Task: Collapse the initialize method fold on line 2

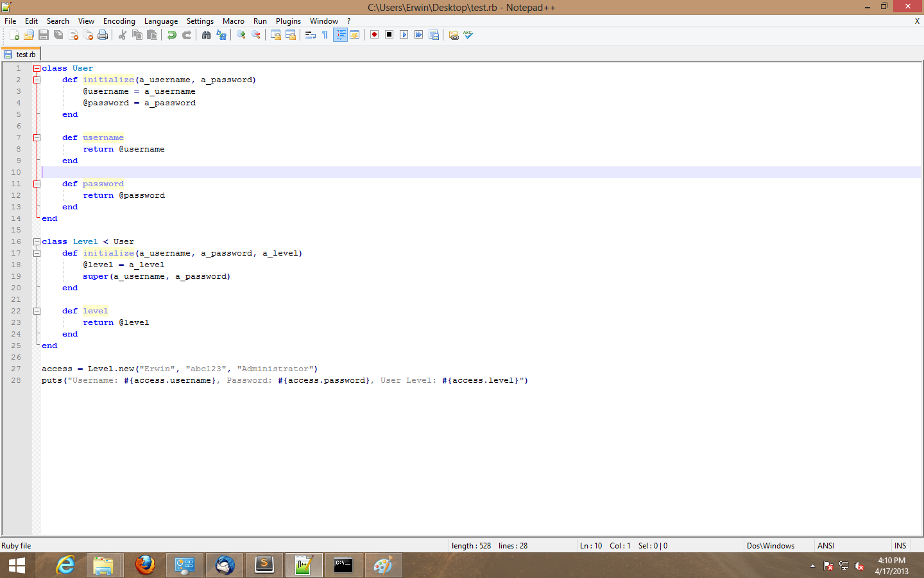Action: click(37, 80)
